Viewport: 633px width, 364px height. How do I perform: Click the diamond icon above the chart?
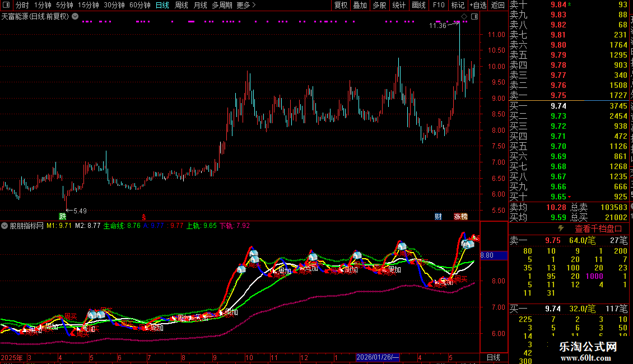pyautogui.click(x=464, y=17)
